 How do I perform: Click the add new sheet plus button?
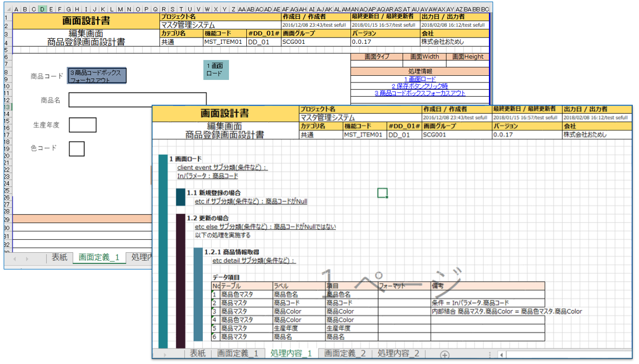pos(444,355)
